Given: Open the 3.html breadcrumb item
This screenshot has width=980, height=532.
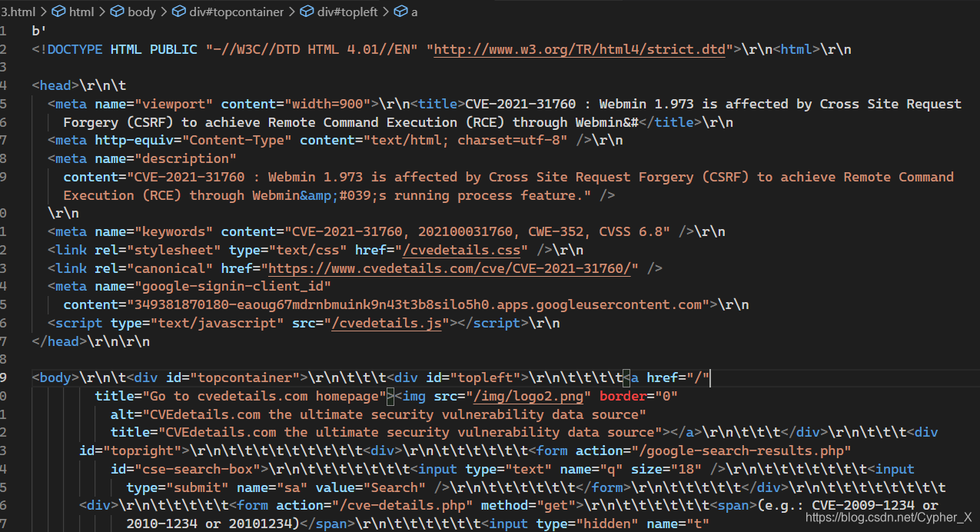Looking at the screenshot, I should tap(18, 12).
